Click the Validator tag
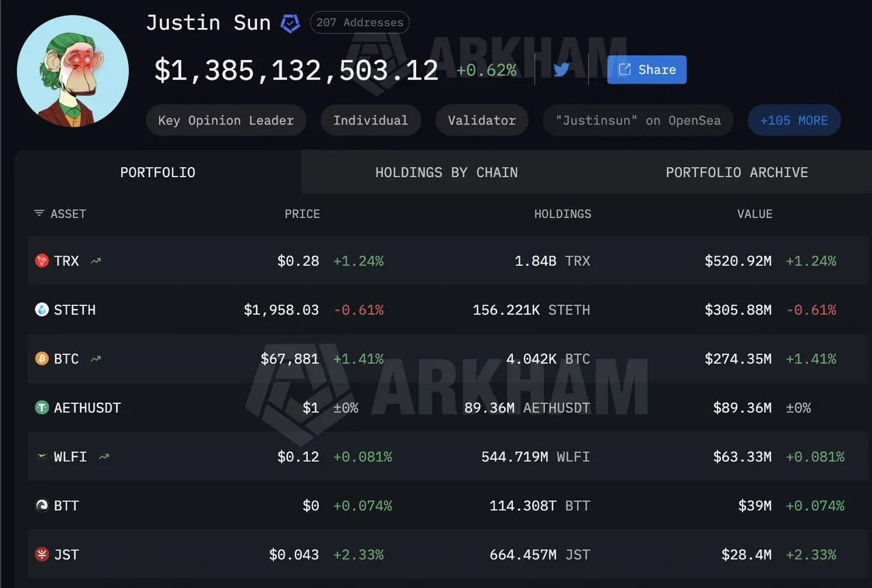The image size is (872, 588). pos(482,120)
